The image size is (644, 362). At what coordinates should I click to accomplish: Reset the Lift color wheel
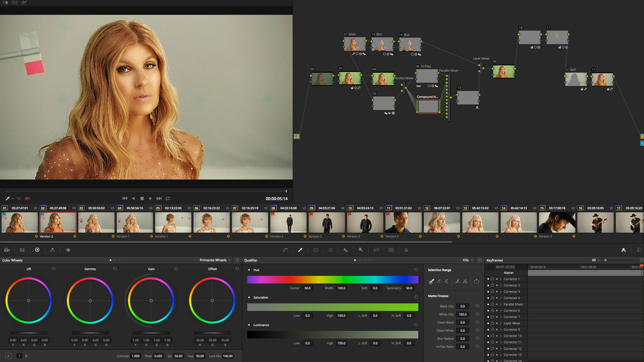pyautogui.click(x=53, y=269)
